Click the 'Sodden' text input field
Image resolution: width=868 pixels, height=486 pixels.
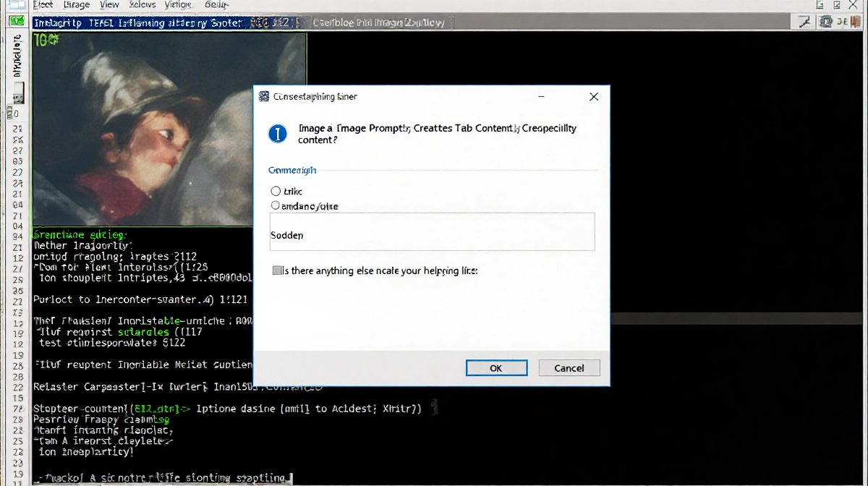click(432, 232)
